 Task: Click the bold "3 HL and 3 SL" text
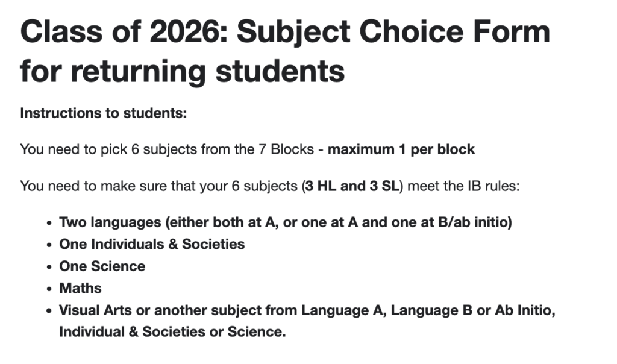(x=351, y=186)
